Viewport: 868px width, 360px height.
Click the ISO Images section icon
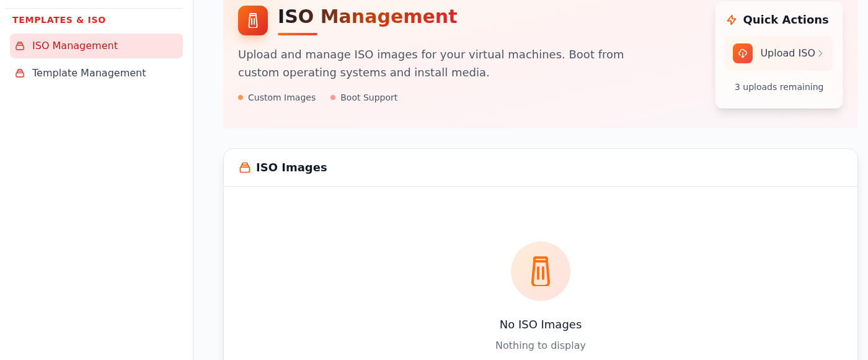(x=245, y=168)
